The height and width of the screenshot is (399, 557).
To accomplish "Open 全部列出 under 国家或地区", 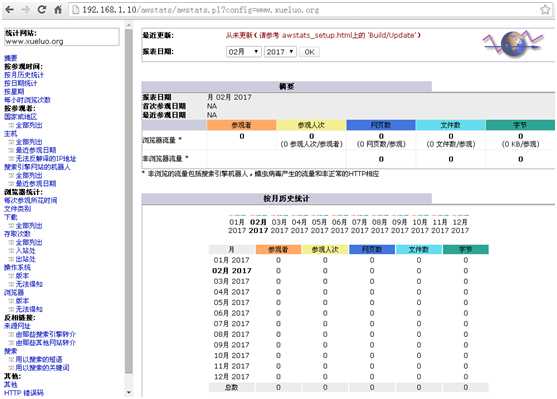I will (29, 125).
